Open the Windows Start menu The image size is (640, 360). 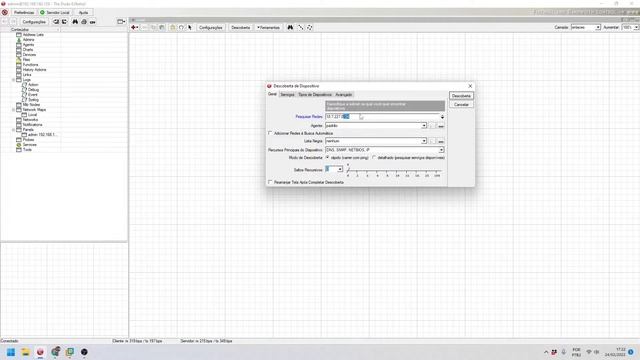(x=11, y=352)
